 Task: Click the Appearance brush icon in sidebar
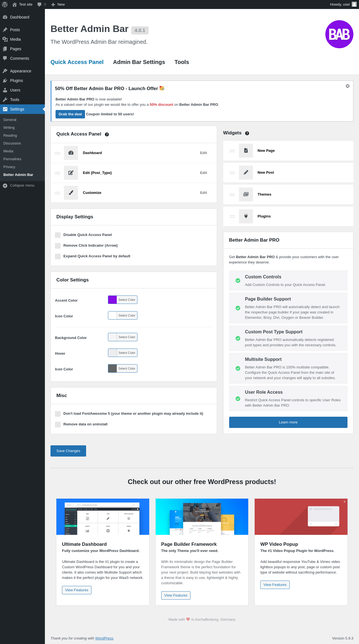coord(5,71)
